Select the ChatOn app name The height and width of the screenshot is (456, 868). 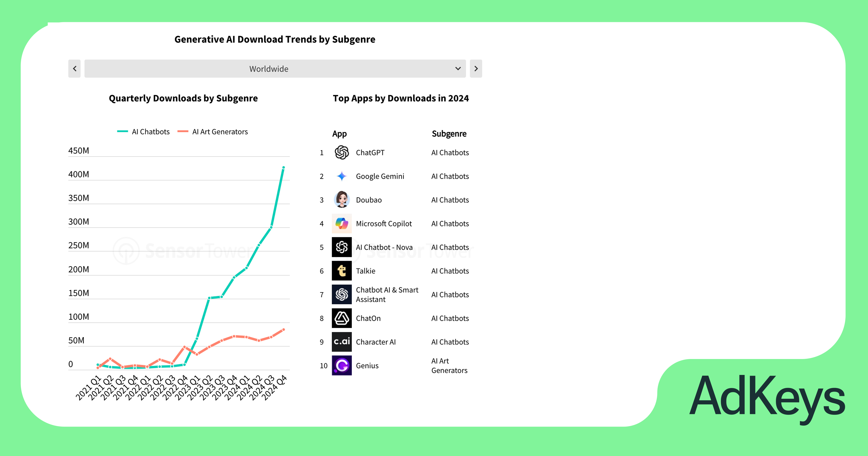pos(368,318)
